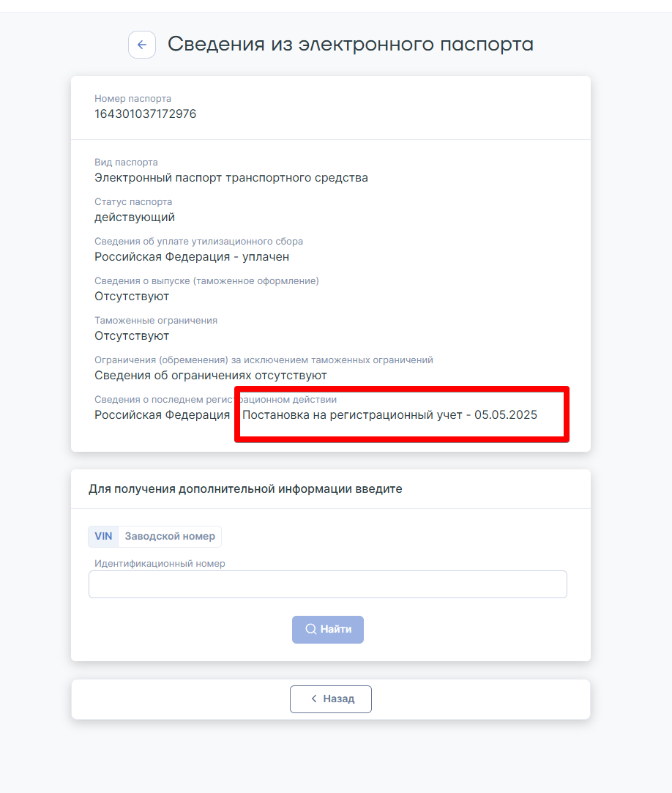Switch to the Заводской номер tab
This screenshot has height=793, width=672.
point(170,536)
